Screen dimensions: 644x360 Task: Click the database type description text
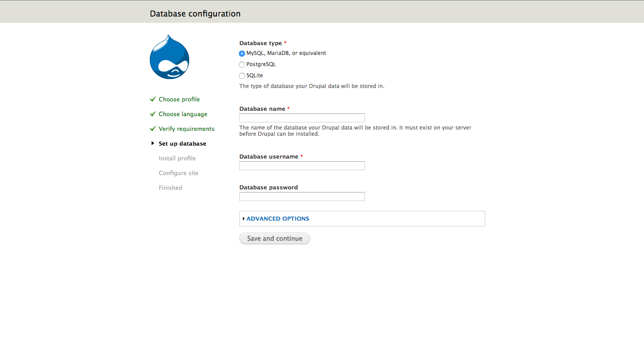pyautogui.click(x=312, y=86)
